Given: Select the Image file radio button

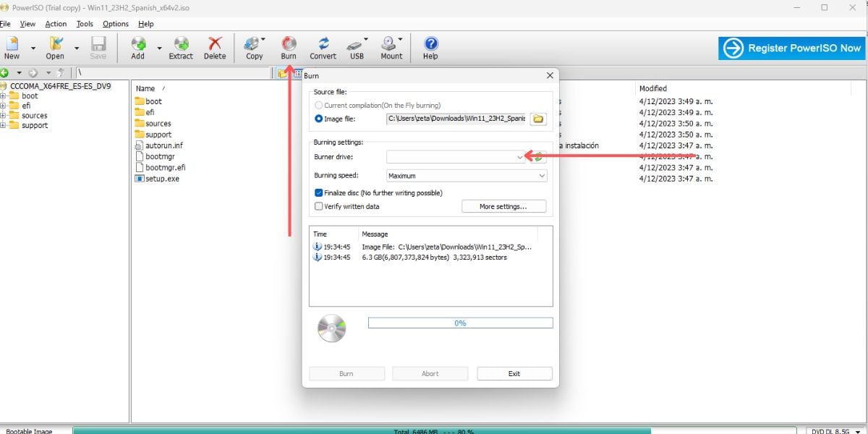Looking at the screenshot, I should 319,119.
